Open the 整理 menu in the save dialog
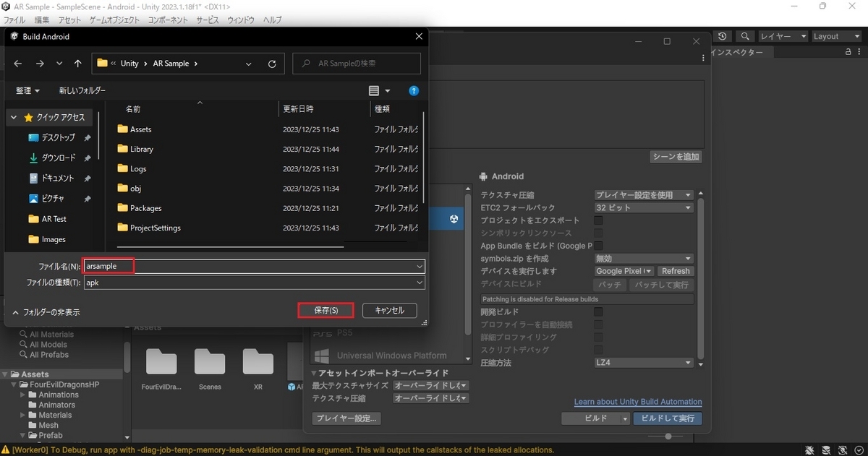 (x=27, y=91)
